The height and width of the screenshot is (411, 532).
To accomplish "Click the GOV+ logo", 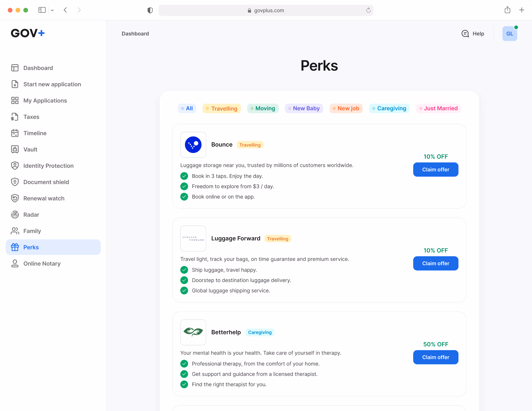I will pyautogui.click(x=28, y=33).
